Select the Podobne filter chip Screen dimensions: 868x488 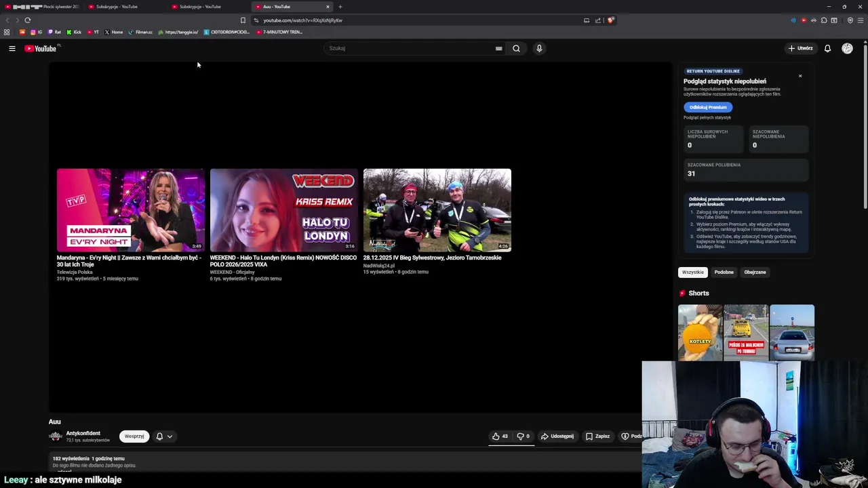click(x=724, y=272)
